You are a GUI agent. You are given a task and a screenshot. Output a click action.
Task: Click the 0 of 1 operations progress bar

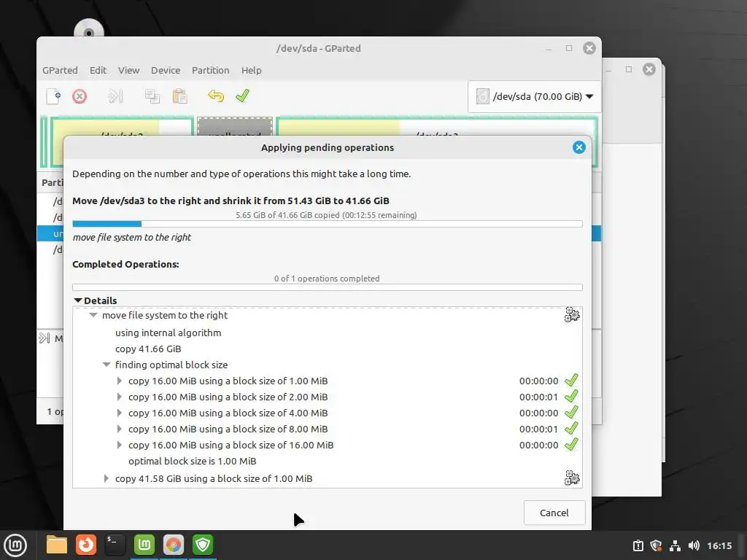(x=328, y=287)
